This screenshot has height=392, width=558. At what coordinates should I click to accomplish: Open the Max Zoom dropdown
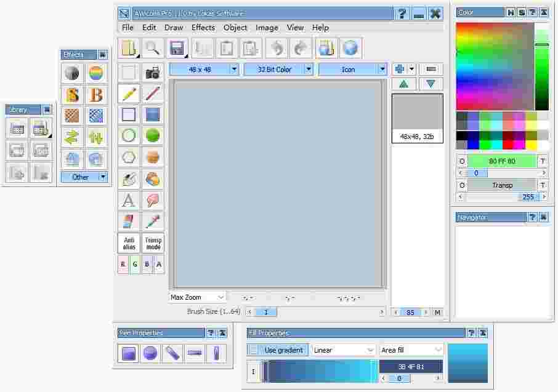click(221, 297)
